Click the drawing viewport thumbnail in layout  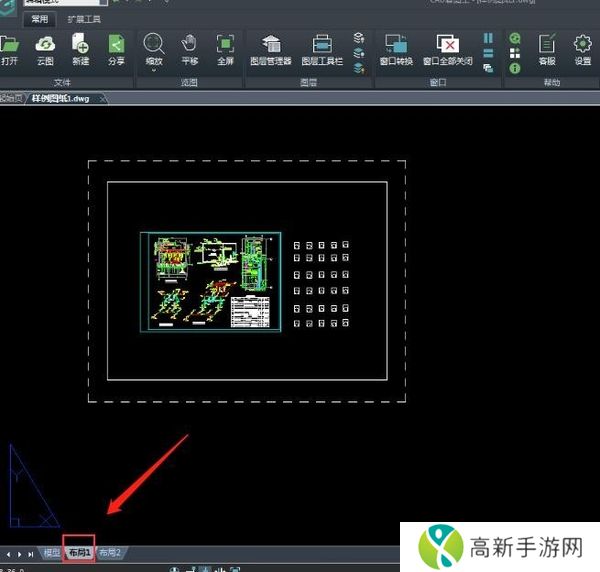coord(211,281)
